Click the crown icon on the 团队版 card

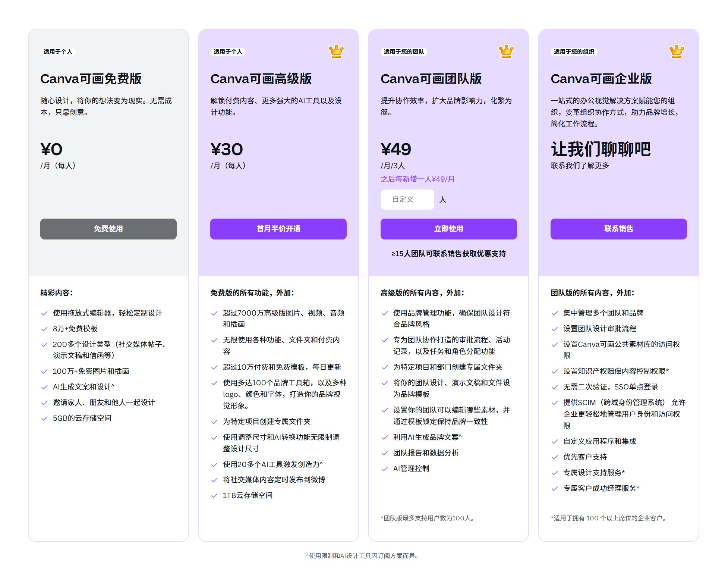click(x=506, y=51)
